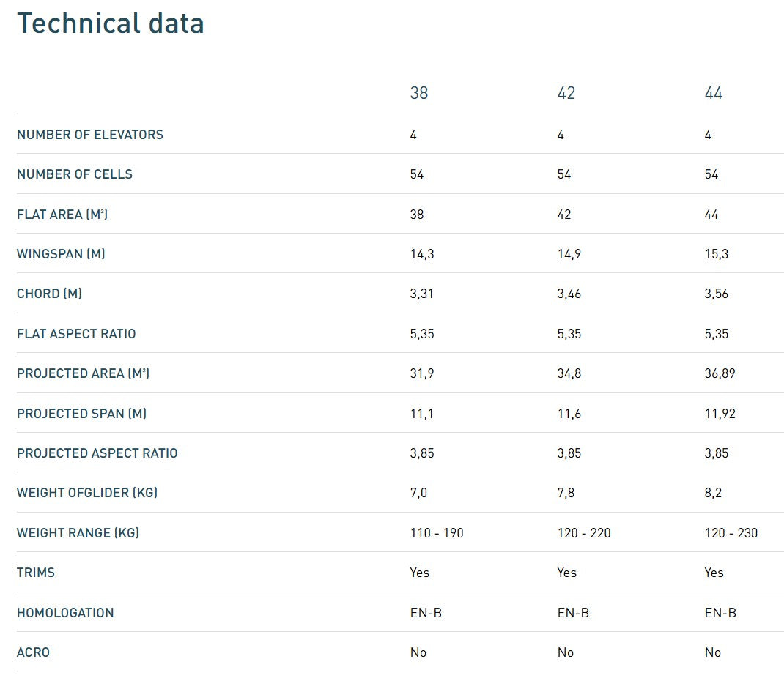Click the HOMOLOGATION row label
The height and width of the screenshot is (681, 784).
coord(65,613)
